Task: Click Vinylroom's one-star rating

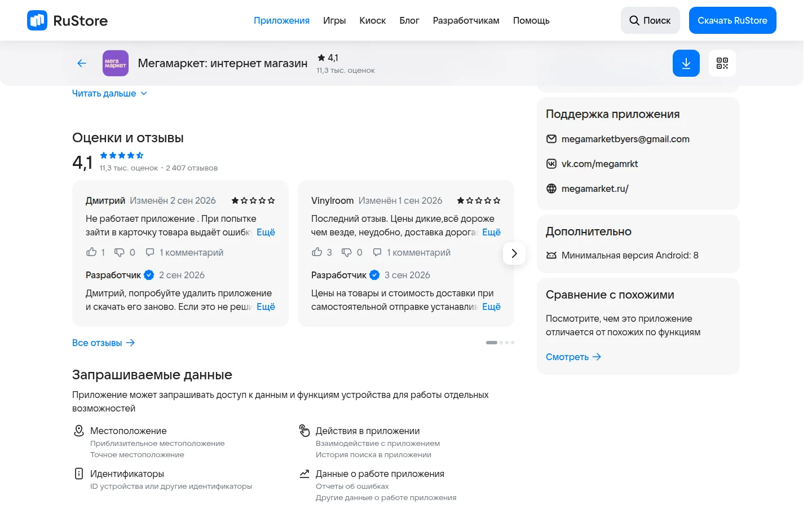Action: (x=479, y=200)
